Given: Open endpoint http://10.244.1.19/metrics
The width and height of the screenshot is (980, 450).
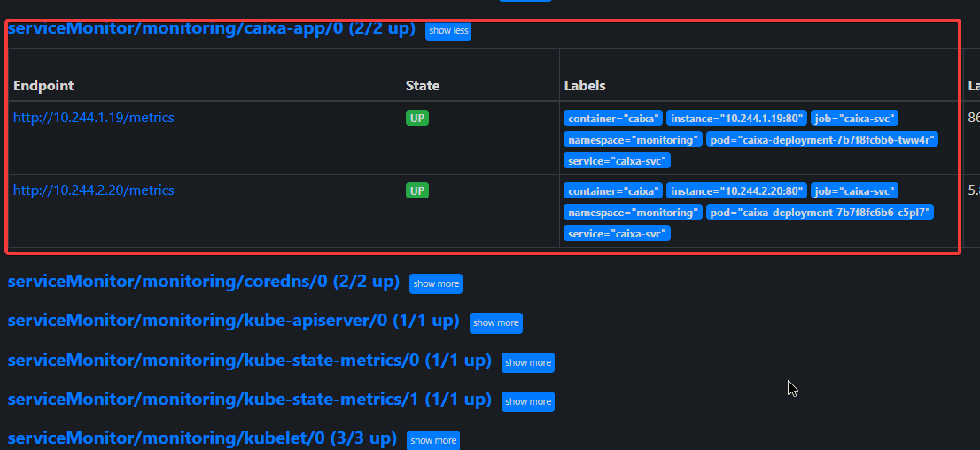Looking at the screenshot, I should tap(94, 118).
